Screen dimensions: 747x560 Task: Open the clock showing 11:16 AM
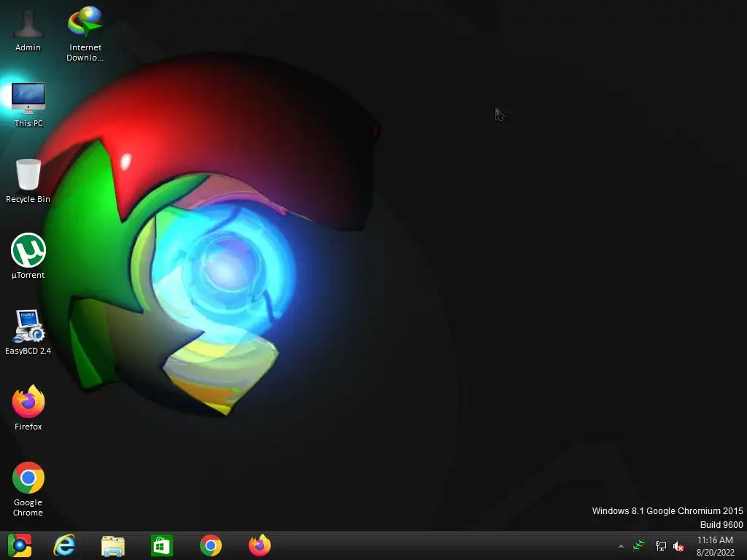coord(715,546)
